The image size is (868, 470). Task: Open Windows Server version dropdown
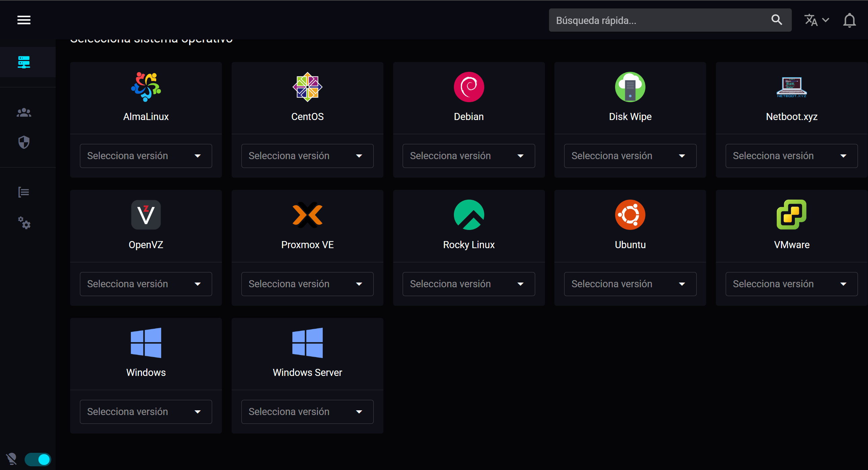(x=308, y=412)
